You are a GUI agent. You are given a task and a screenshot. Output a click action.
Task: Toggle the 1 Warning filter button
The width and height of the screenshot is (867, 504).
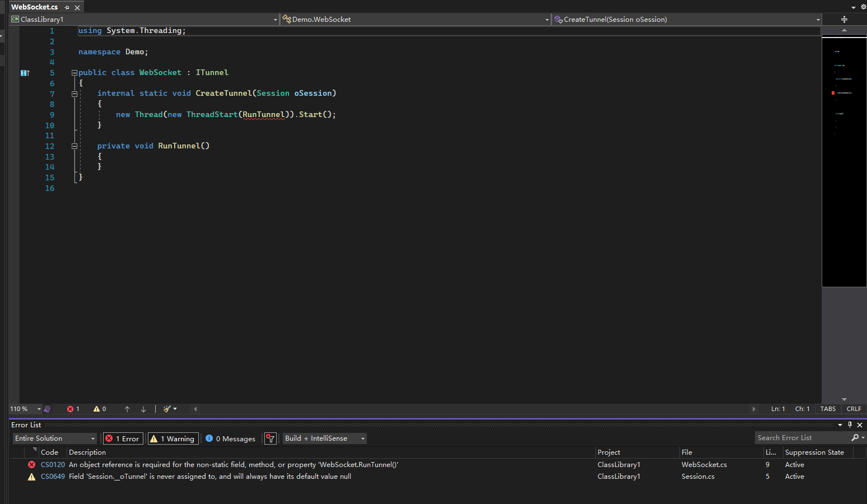(173, 438)
